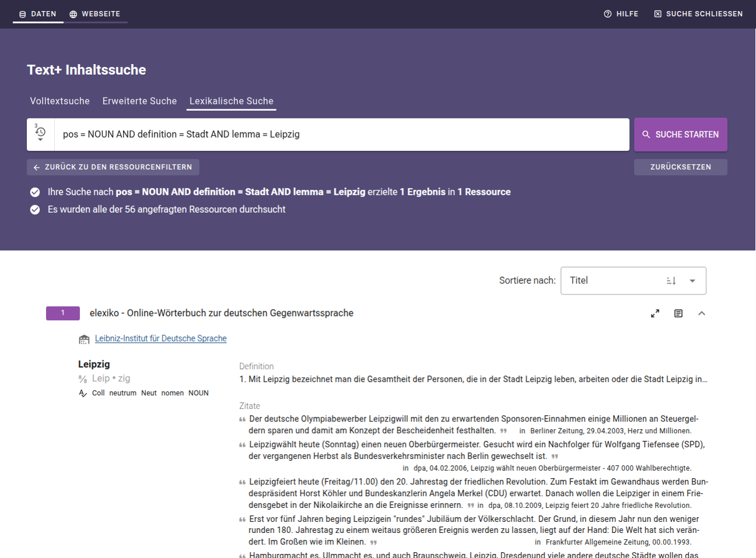
Task: Click the Leibniz-Institut building icon
Action: click(84, 339)
